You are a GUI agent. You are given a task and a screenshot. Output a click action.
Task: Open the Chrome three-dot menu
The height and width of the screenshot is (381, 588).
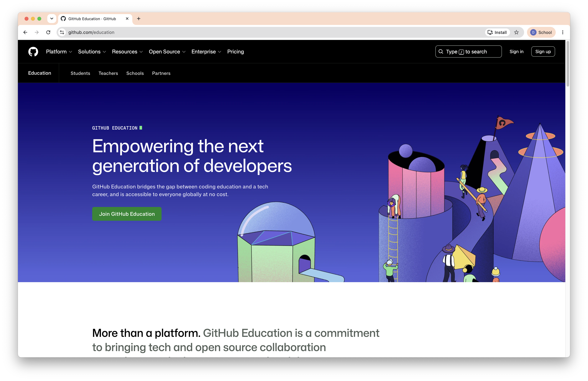coord(563,32)
